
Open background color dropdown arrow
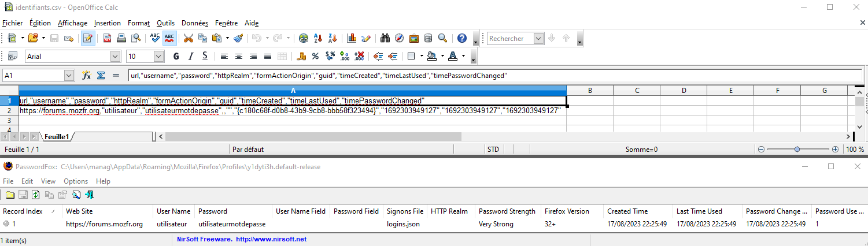(x=442, y=56)
